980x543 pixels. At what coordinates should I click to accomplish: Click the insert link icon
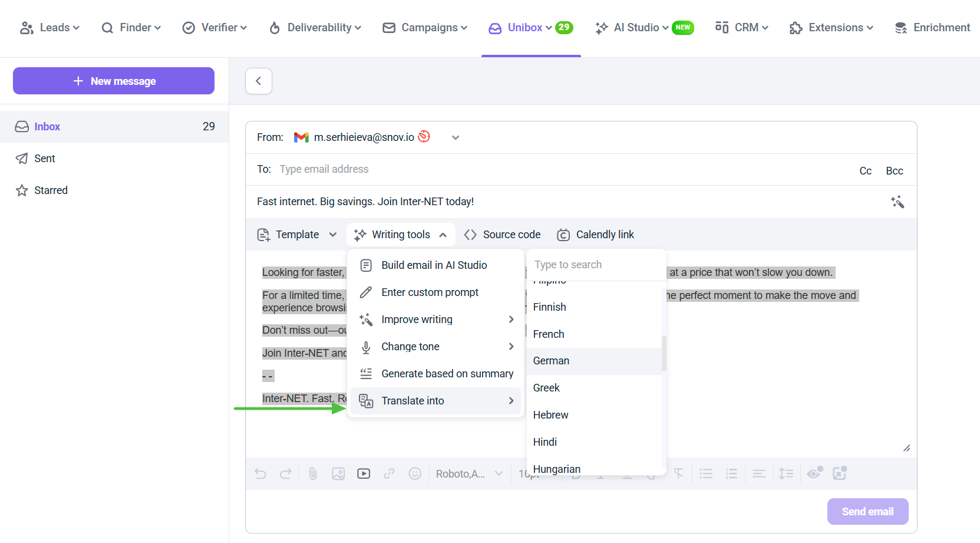pyautogui.click(x=389, y=473)
